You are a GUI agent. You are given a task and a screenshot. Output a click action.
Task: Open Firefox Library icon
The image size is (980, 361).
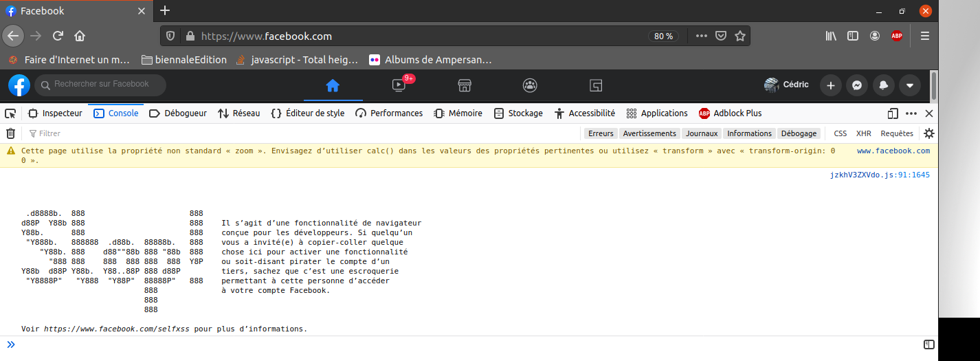tap(831, 36)
